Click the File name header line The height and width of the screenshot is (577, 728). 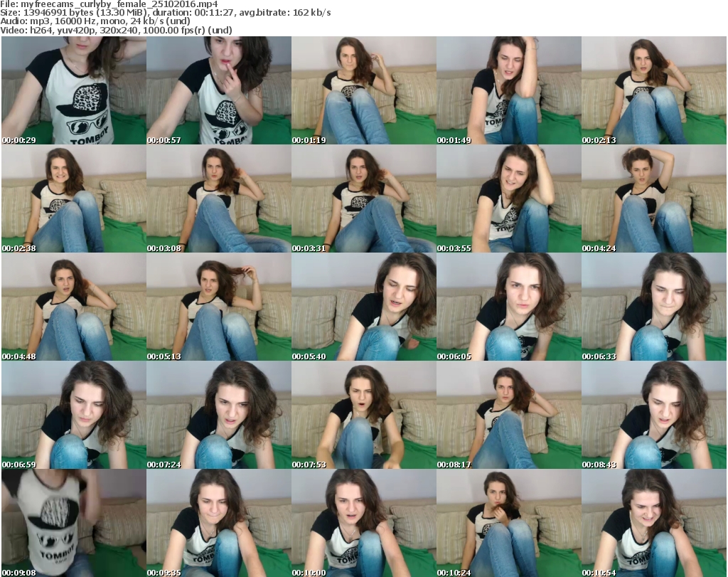[x=109, y=4]
